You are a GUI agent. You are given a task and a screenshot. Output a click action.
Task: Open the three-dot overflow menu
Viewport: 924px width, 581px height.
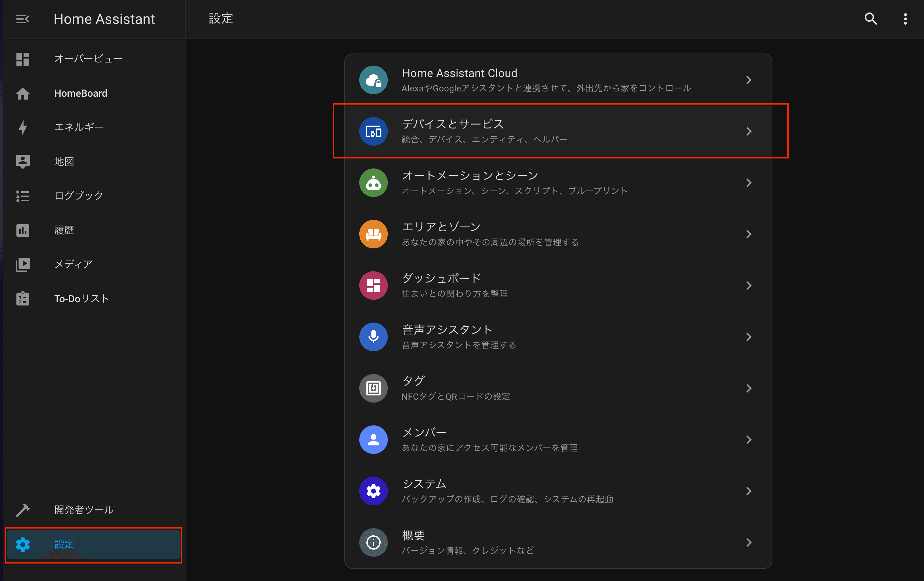tap(905, 19)
